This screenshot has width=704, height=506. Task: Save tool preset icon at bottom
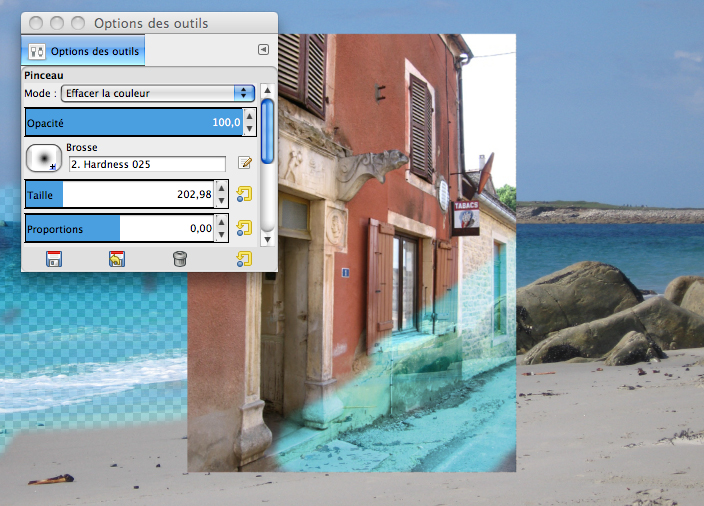(54, 259)
